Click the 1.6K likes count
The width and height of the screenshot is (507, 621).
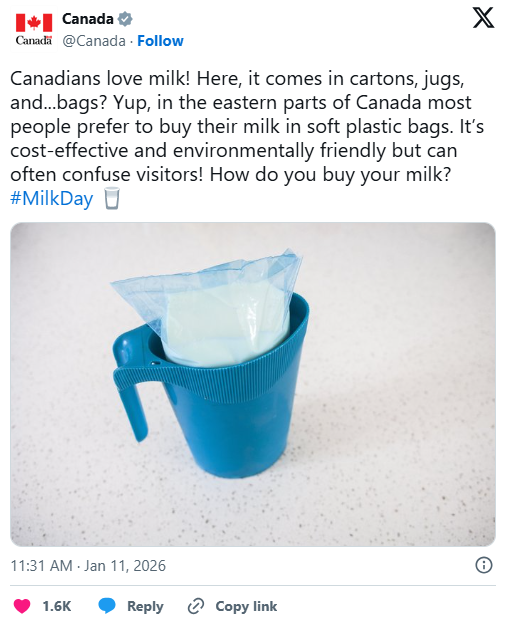(x=57, y=606)
